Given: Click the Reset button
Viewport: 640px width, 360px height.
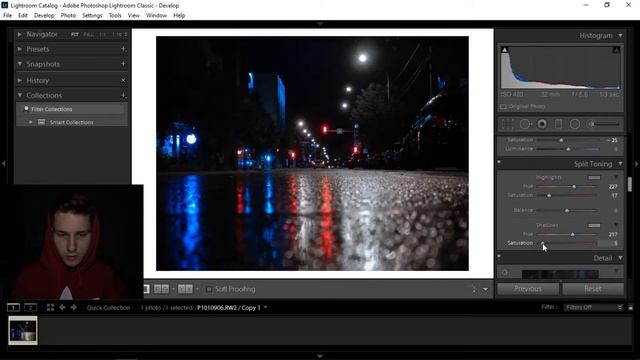Looking at the screenshot, I should tap(593, 289).
